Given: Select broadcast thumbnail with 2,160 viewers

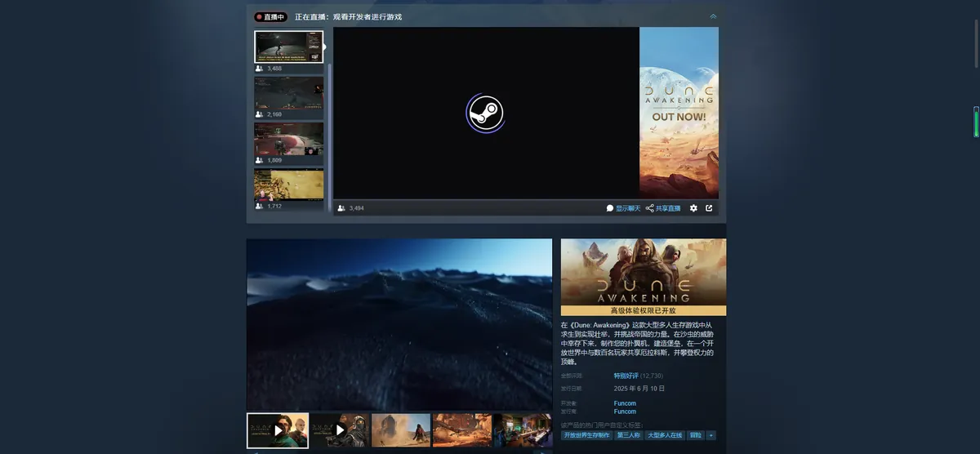Looking at the screenshot, I should [x=289, y=93].
